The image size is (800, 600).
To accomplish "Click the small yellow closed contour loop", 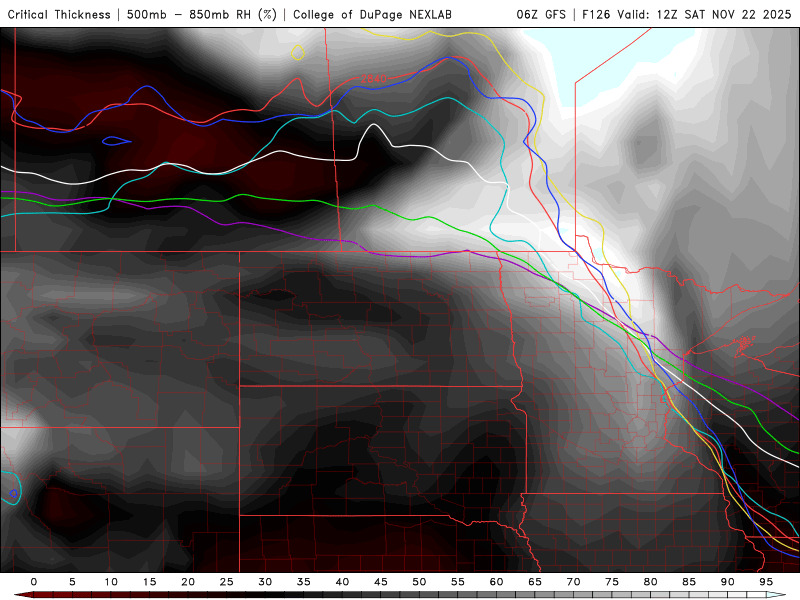I will click(x=298, y=53).
